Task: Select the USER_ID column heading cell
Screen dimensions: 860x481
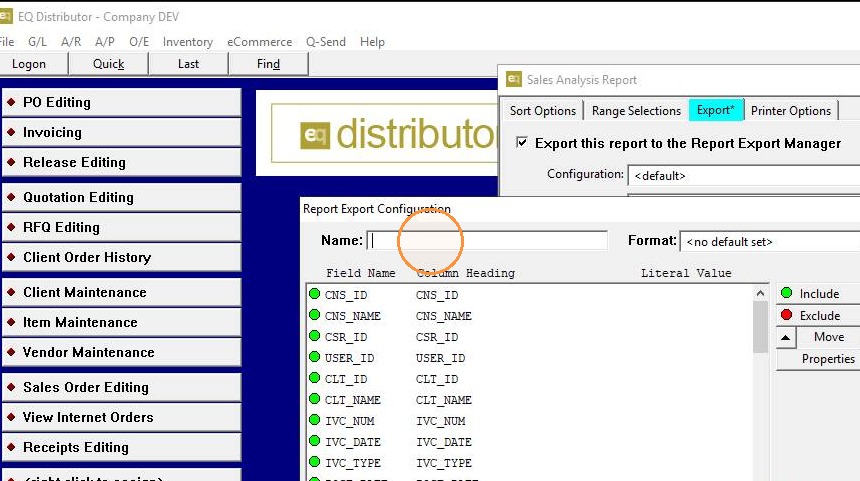Action: point(440,358)
